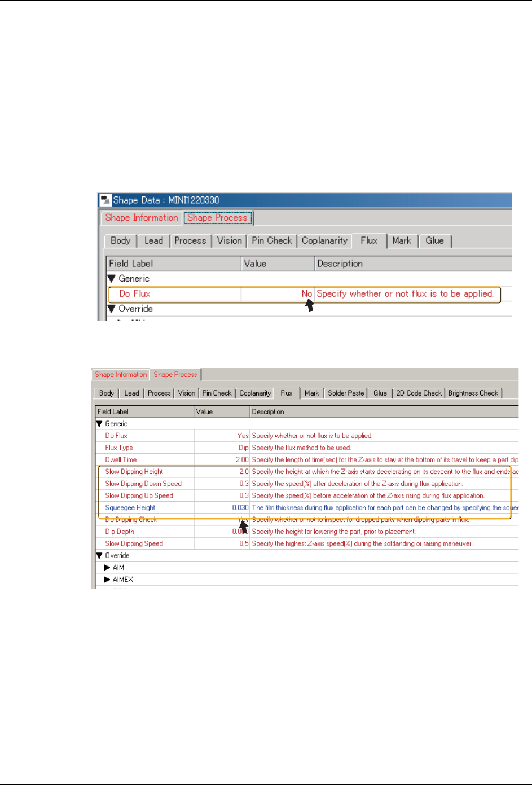The width and height of the screenshot is (532, 785).
Task: Select Body tab in the row containing Solder Paste
Action: coord(107,393)
